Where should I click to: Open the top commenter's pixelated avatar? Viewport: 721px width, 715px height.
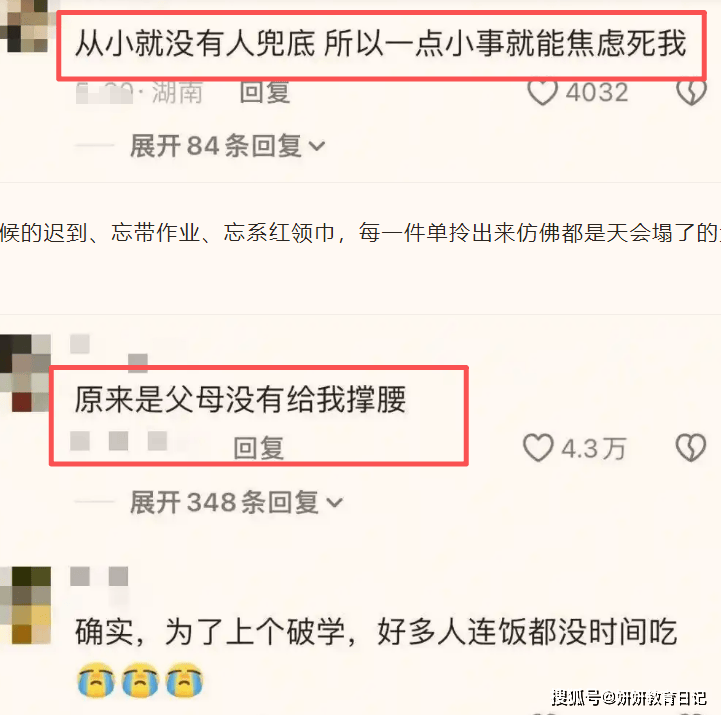click(25, 25)
